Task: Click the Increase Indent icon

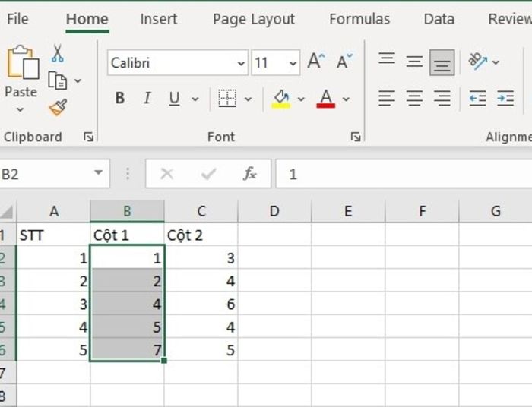Action: point(505,99)
